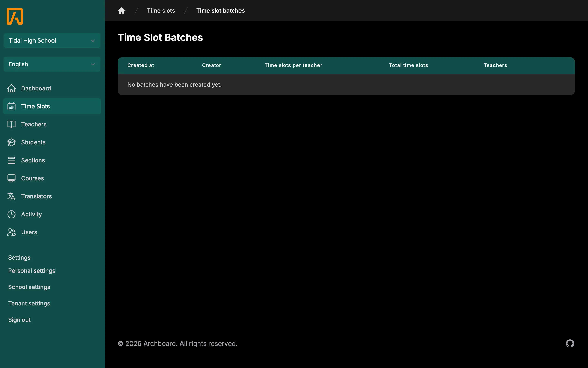
Task: Open Courses page in the sidebar
Action: [x=52, y=178]
